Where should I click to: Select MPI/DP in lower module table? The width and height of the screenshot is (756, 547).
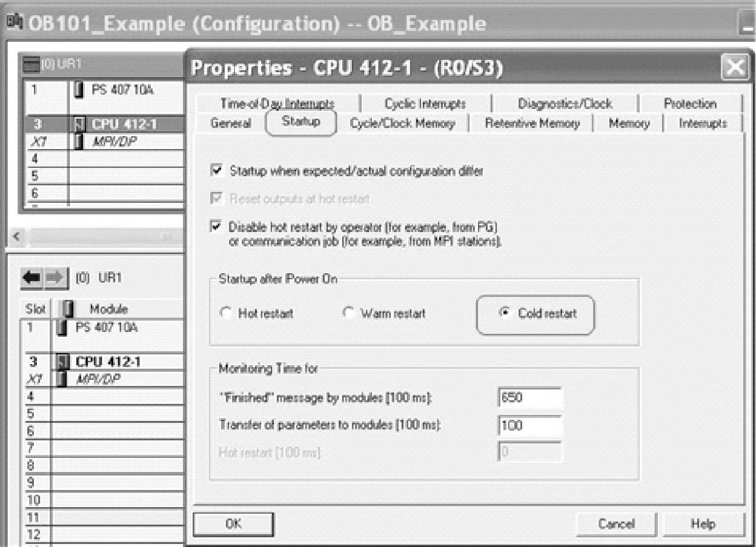[103, 379]
